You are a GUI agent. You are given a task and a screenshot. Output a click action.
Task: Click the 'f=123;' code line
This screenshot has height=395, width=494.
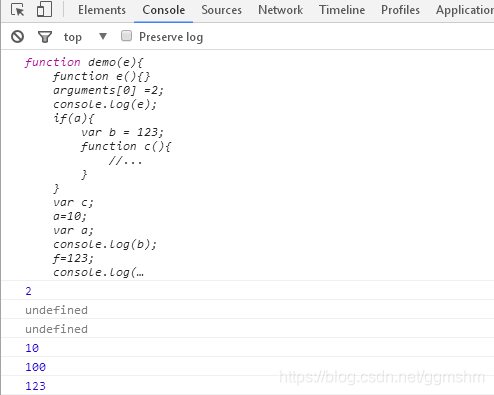tap(73, 258)
